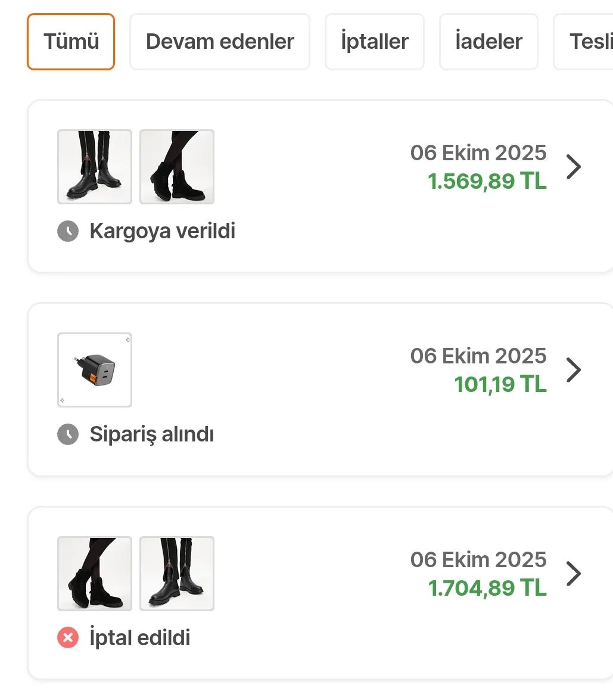Open the charger adapter product thumbnail
This screenshot has height=700, width=613.
(95, 370)
